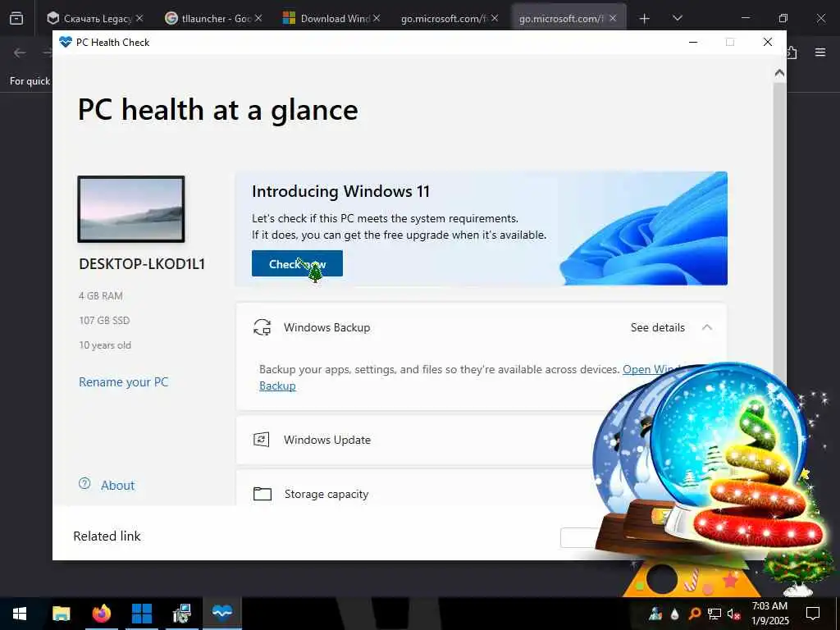840x630 pixels.
Task: Open a new Firefox tab
Action: coord(645,19)
